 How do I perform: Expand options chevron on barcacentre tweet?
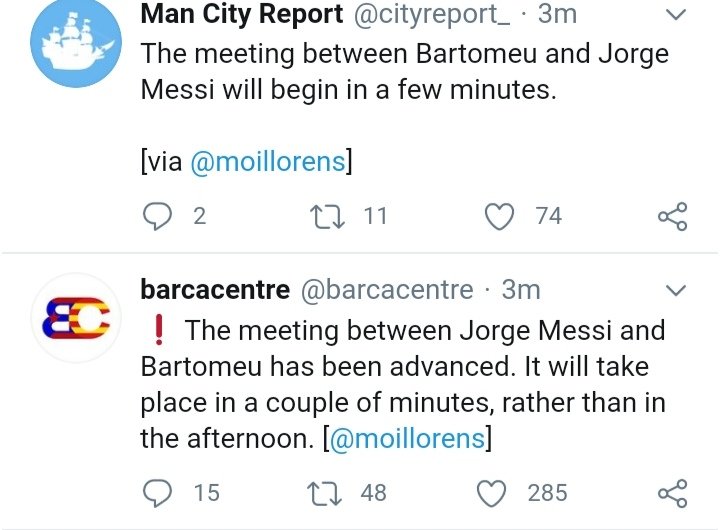(x=675, y=290)
